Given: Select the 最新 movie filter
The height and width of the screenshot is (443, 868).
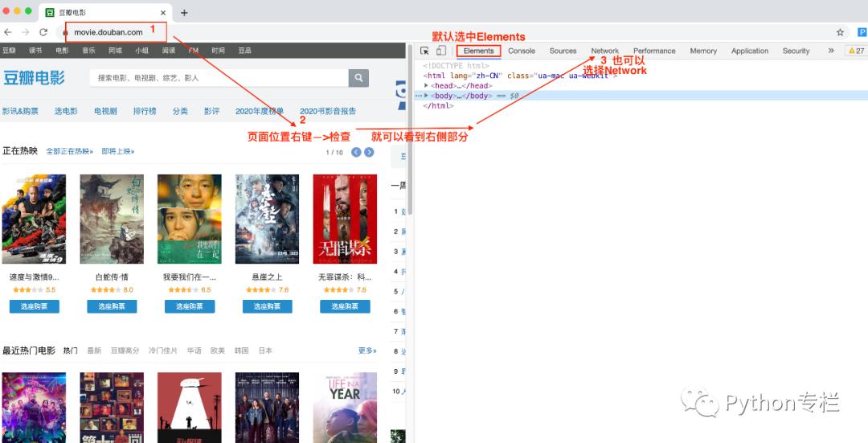Looking at the screenshot, I should (x=94, y=351).
